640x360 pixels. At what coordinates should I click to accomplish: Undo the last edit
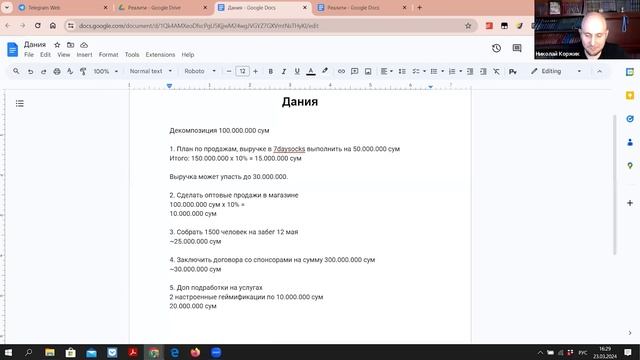pyautogui.click(x=30, y=71)
